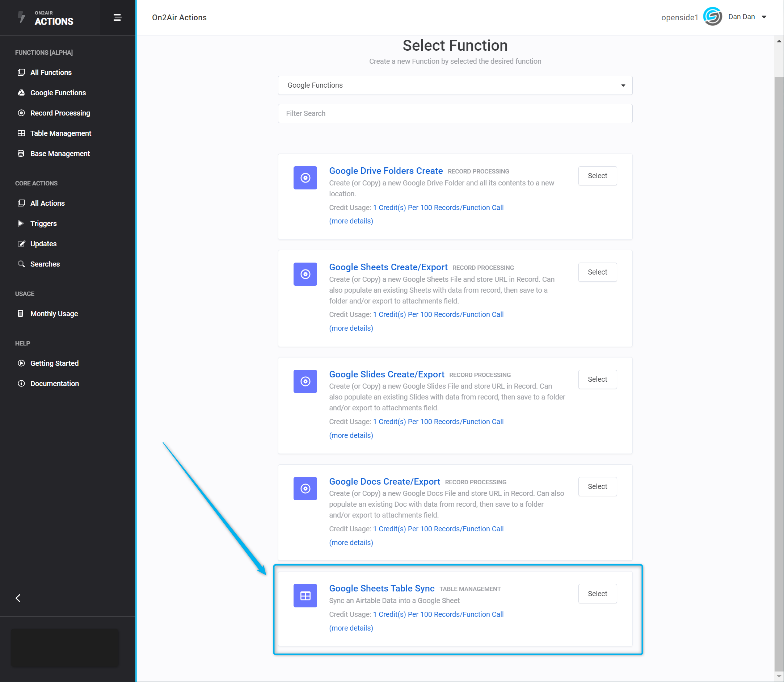Image resolution: width=784 pixels, height=682 pixels.
Task: Click the Google Drive icon beside Google Functions
Action: click(21, 92)
